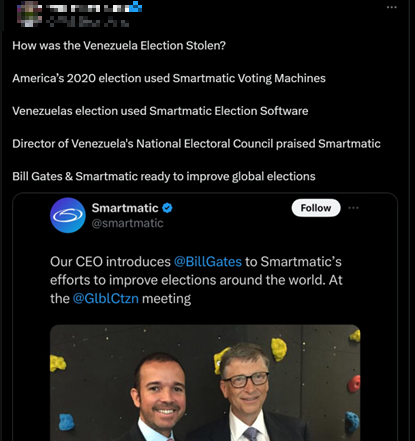The image size is (415, 441).
Task: Click the line about America's 2020 election
Action: coord(169,78)
